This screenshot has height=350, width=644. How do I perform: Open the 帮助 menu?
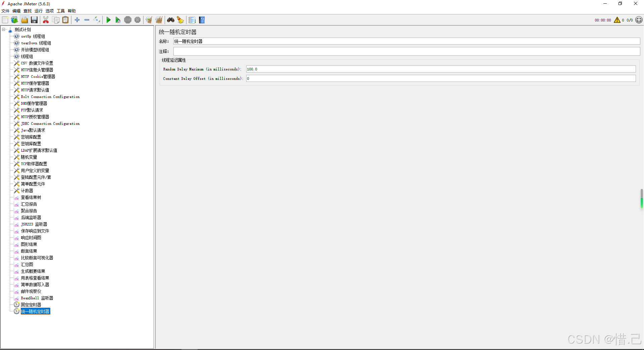pos(72,11)
